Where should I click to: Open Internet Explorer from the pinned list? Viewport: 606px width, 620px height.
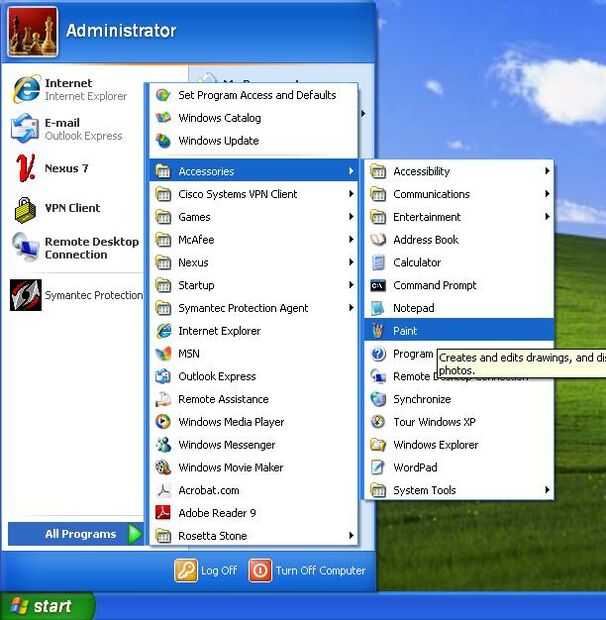[x=75, y=89]
